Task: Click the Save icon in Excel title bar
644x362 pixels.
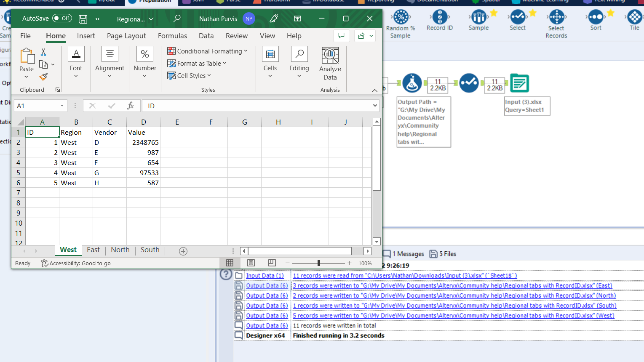Action: pyautogui.click(x=83, y=19)
